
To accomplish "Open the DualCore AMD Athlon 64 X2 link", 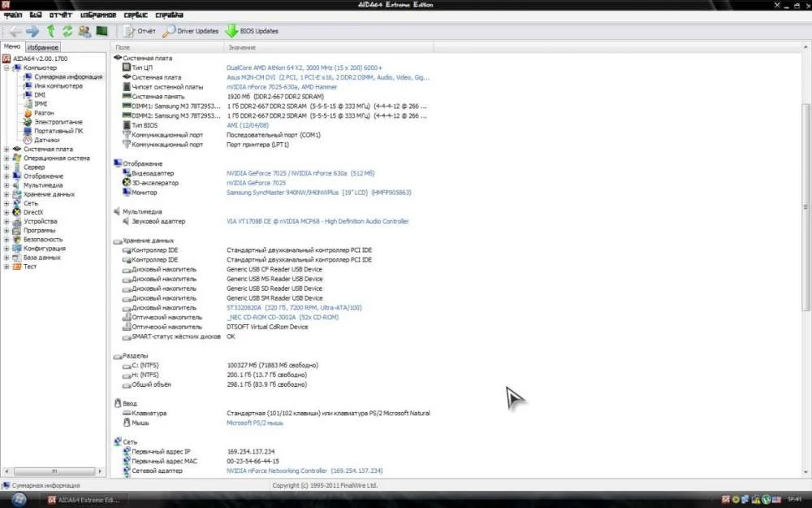I will click(304, 68).
